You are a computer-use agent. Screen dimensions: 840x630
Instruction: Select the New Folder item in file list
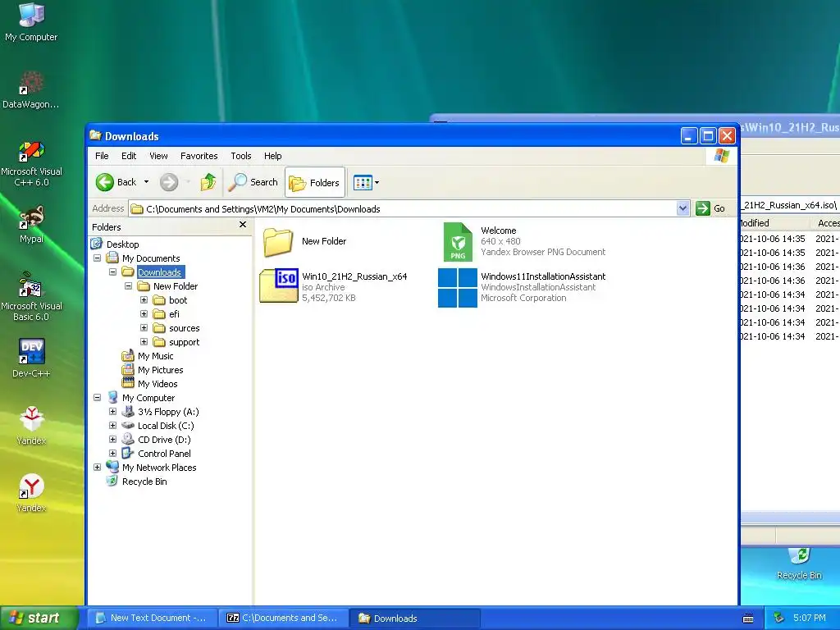[x=304, y=242]
